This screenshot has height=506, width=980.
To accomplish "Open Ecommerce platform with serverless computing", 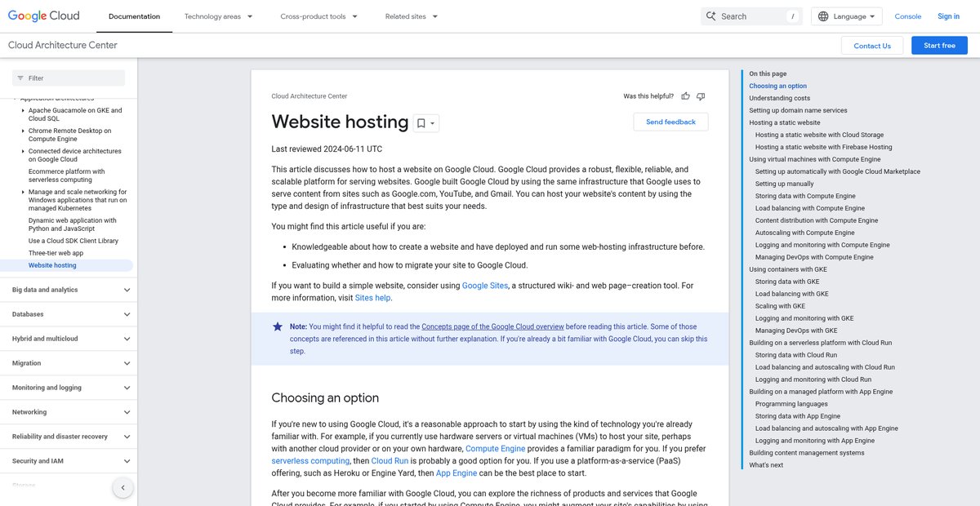I will click(x=67, y=175).
